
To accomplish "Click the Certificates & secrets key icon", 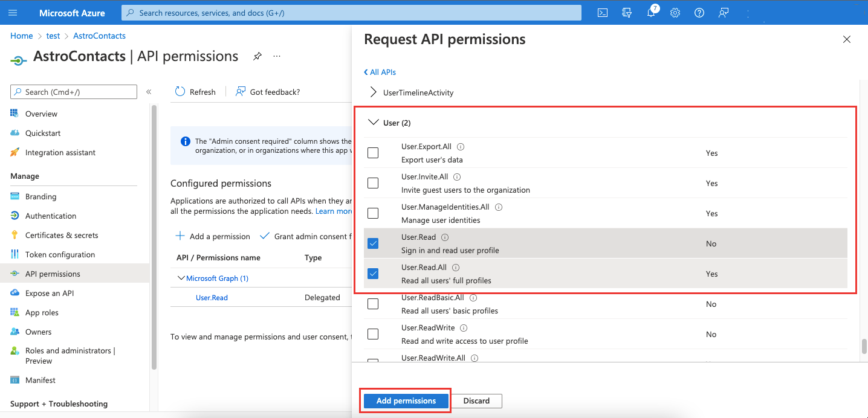I will (15, 235).
